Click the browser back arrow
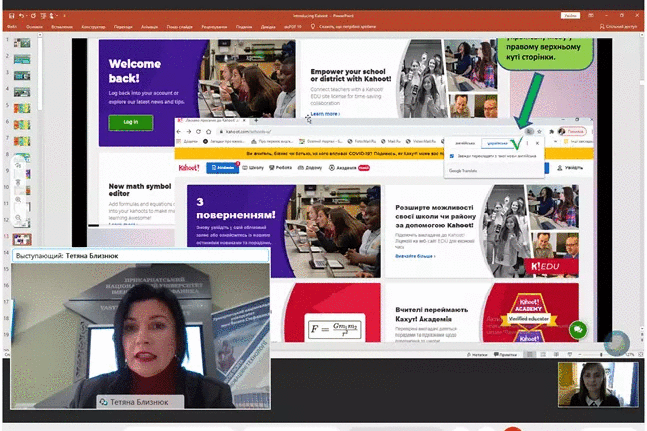 click(180, 131)
